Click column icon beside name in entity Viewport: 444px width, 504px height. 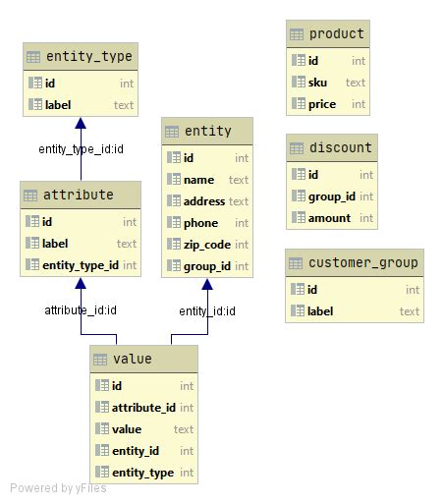pyautogui.click(x=174, y=179)
